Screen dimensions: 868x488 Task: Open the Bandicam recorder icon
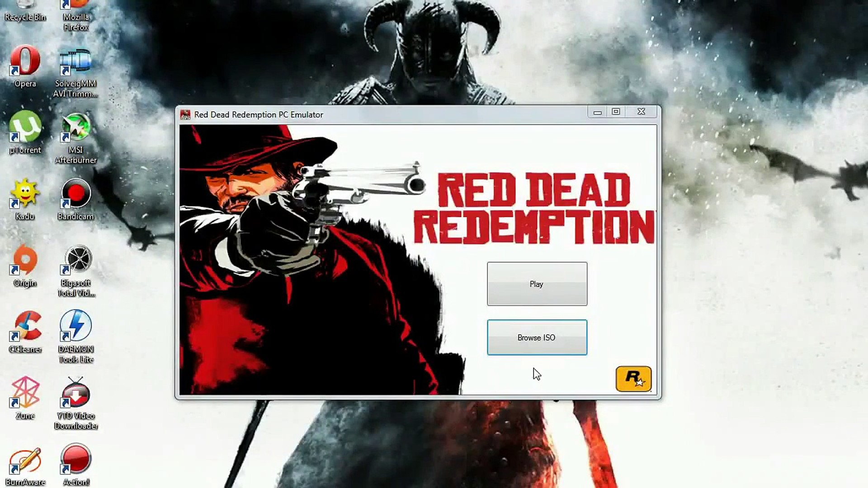click(76, 194)
